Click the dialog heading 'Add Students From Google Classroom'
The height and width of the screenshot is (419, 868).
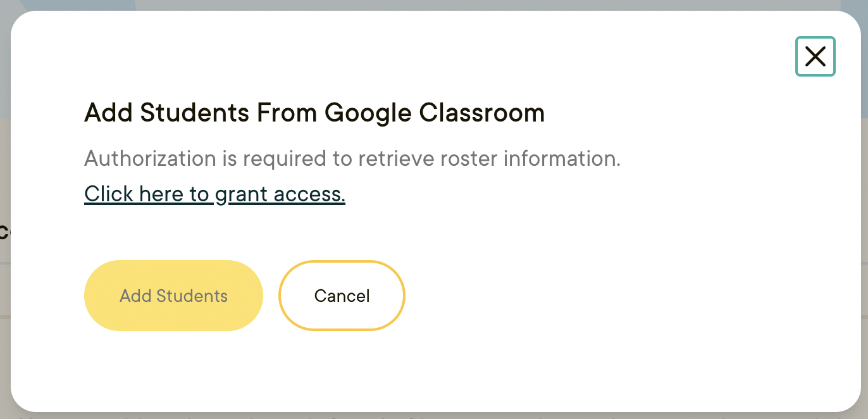314,113
